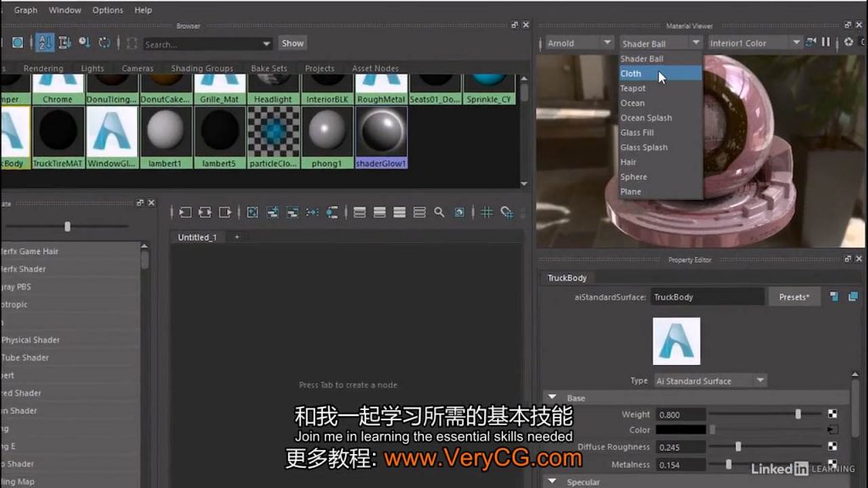The width and height of the screenshot is (868, 488).
Task: Choose Ocean Splash in the dropdown
Action: pos(660,117)
